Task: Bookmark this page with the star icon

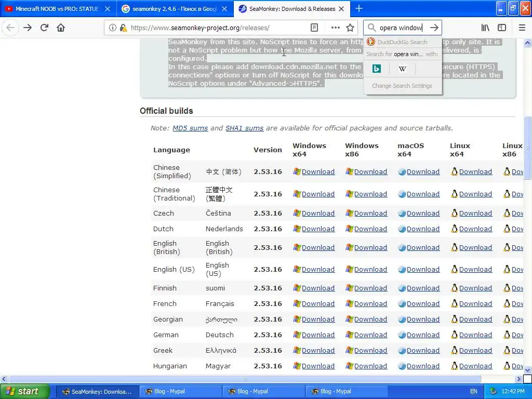Action: click(350, 28)
